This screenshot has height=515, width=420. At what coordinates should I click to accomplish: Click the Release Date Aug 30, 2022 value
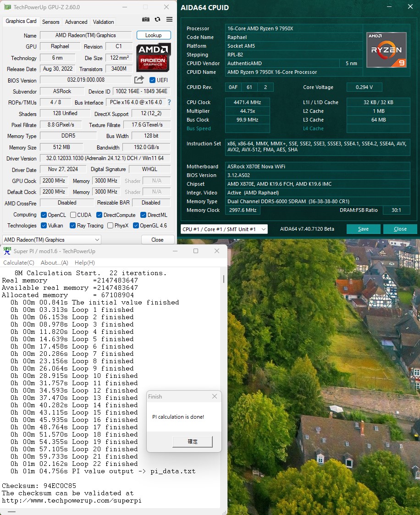(x=58, y=69)
